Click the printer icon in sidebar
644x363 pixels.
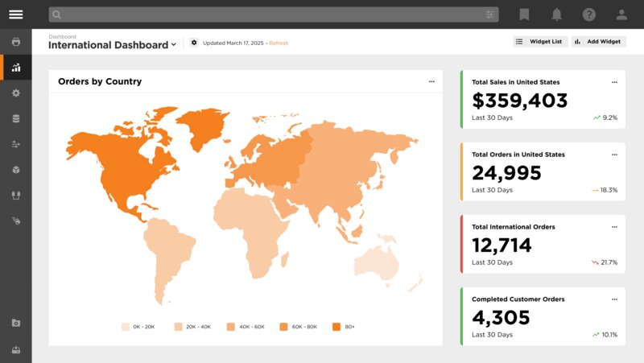pos(16,42)
